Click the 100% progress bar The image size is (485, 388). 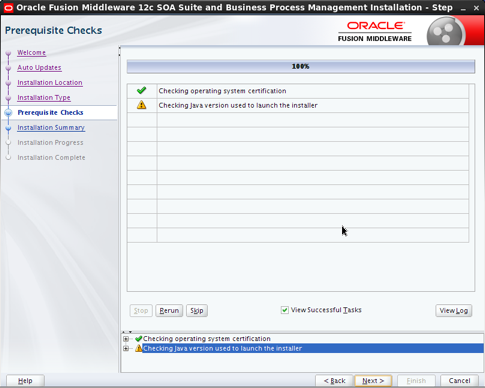(301, 66)
